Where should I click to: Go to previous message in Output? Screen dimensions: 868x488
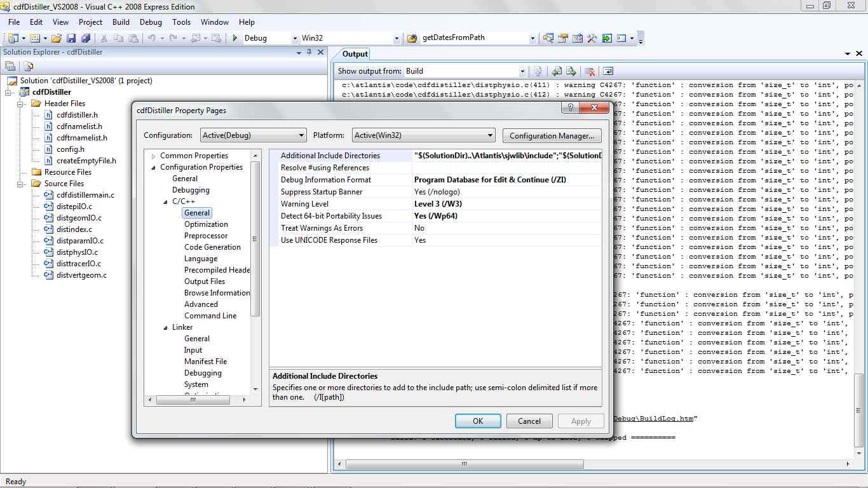click(x=557, y=71)
